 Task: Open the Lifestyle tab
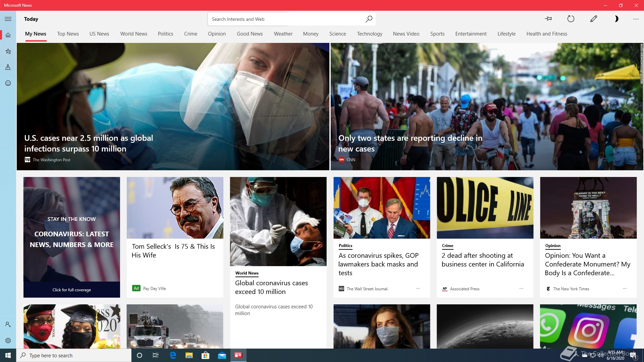tap(506, 34)
